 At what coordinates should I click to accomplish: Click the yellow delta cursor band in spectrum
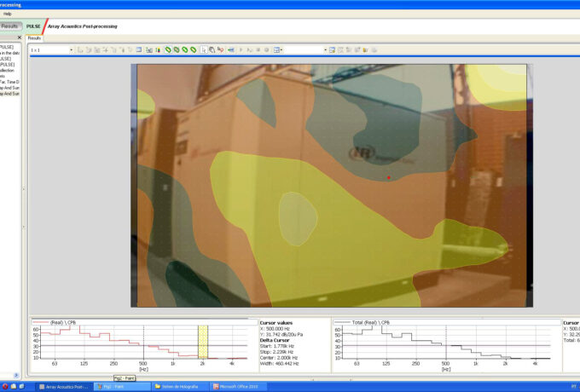click(x=203, y=342)
